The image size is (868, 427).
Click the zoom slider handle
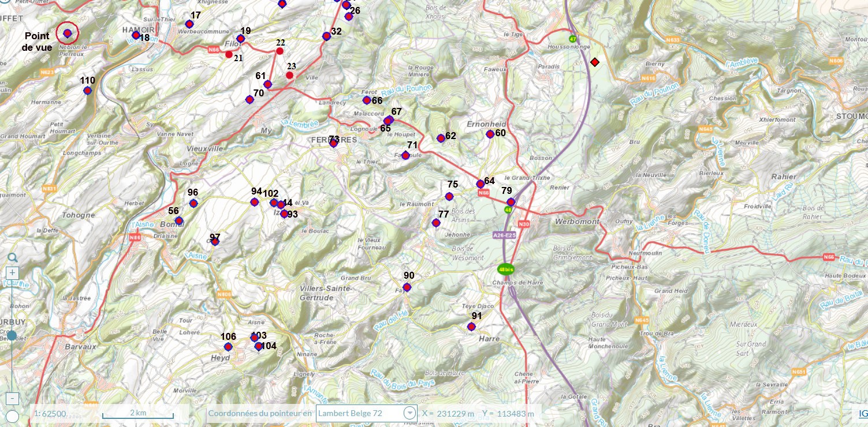(x=12, y=335)
